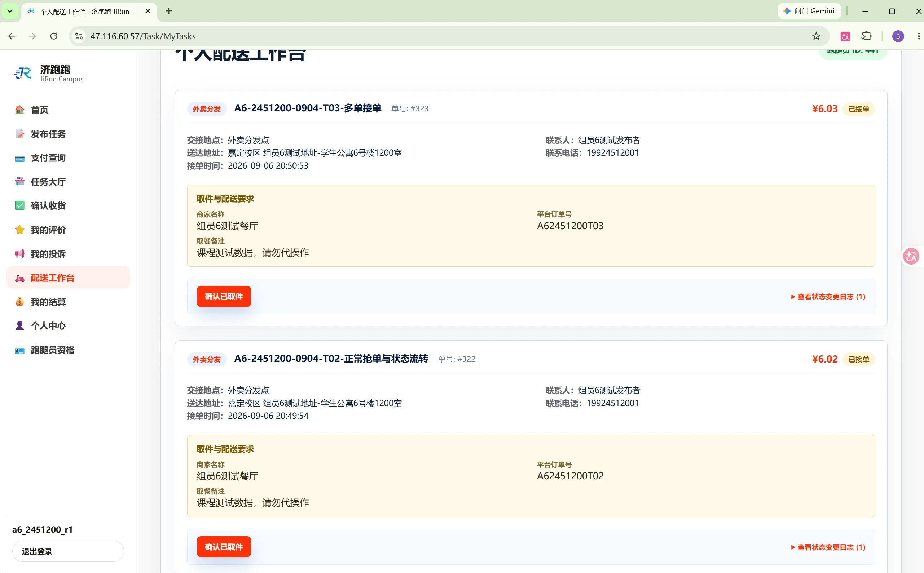Reload the page

[x=54, y=36]
